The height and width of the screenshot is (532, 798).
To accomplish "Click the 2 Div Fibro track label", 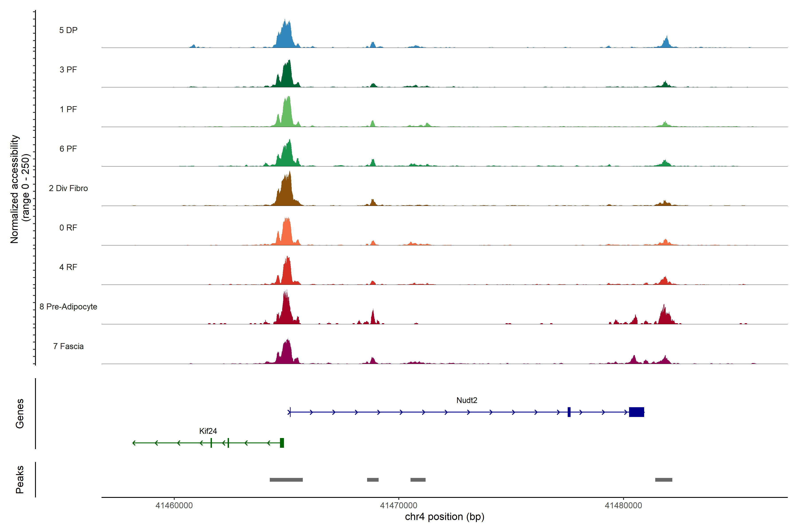I will click(x=68, y=188).
